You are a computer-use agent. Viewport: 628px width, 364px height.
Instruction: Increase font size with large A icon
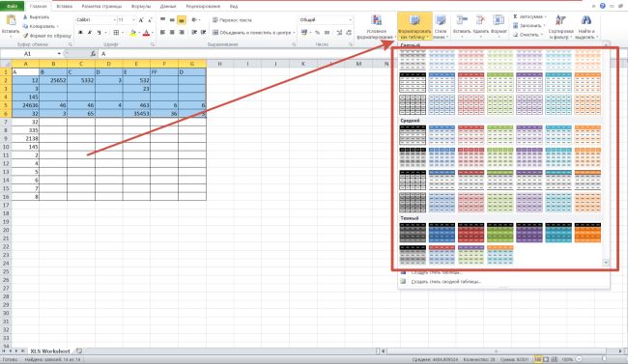point(141,20)
